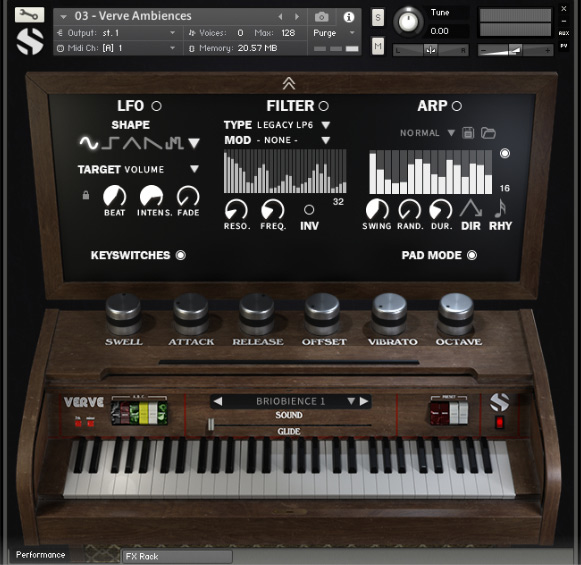Click the arp SWING knob

377,210
